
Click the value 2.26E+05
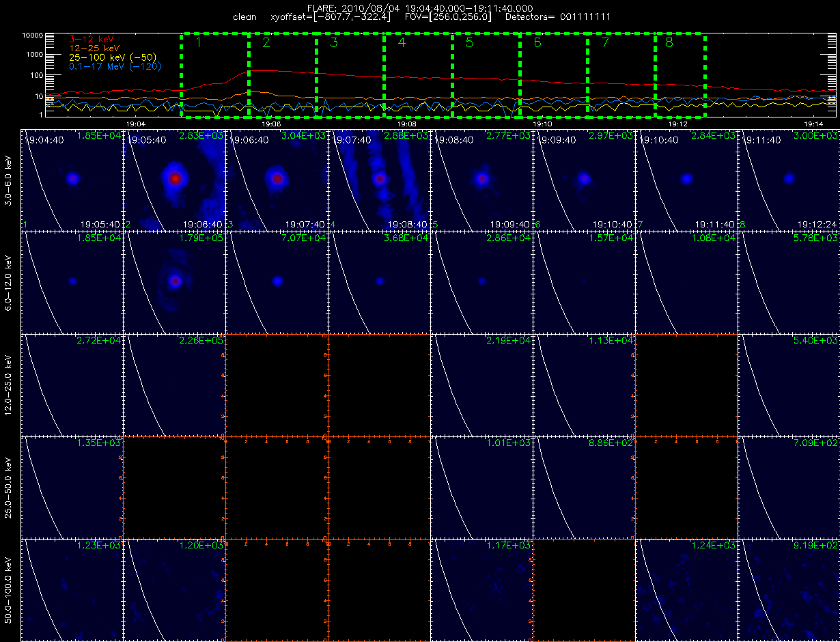pyautogui.click(x=201, y=340)
